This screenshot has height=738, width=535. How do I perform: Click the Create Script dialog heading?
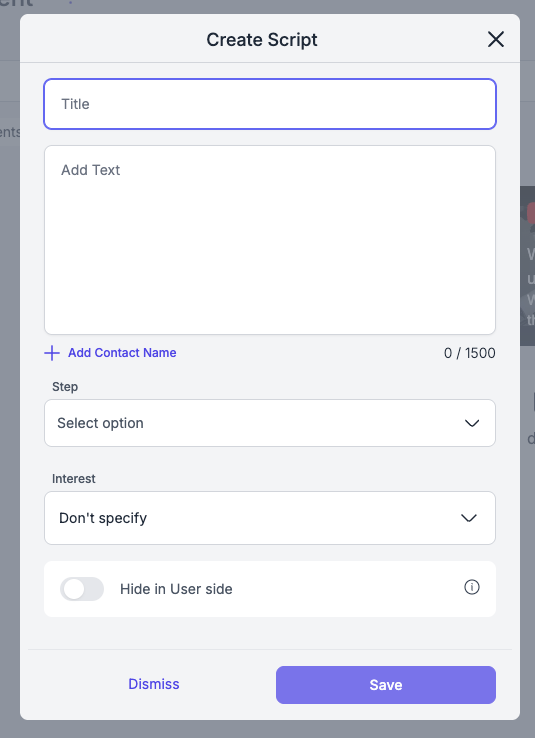[262, 40]
